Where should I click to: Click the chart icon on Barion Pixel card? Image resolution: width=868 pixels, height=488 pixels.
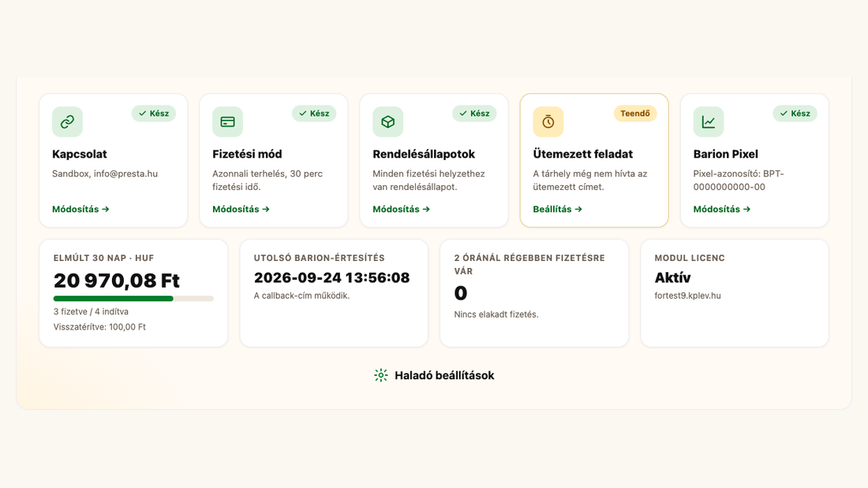[x=709, y=121]
